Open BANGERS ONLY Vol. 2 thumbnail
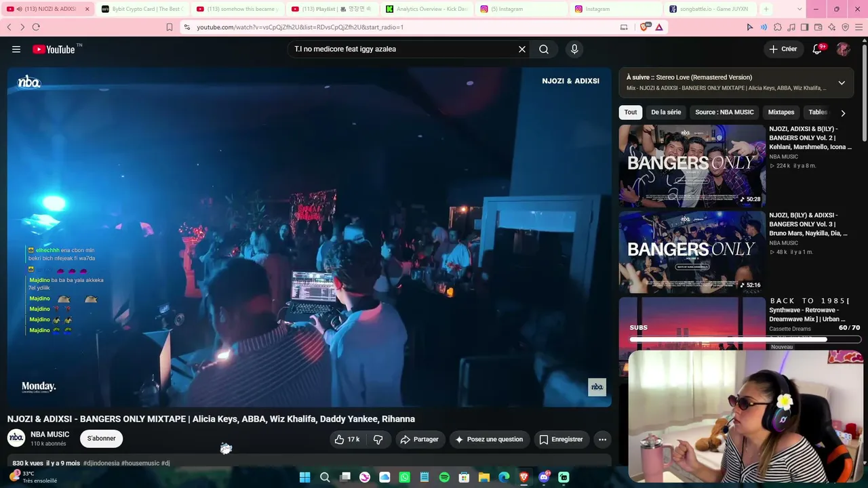This screenshot has height=488, width=868. click(692, 165)
